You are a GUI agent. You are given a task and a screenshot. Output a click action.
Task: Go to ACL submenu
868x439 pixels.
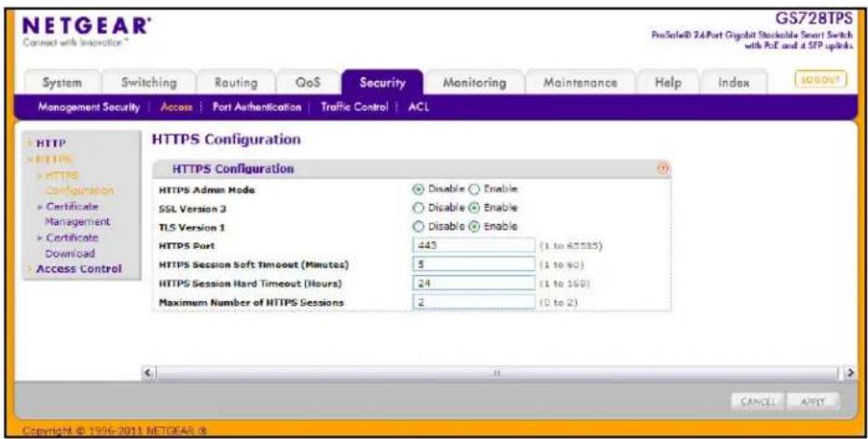tap(419, 107)
